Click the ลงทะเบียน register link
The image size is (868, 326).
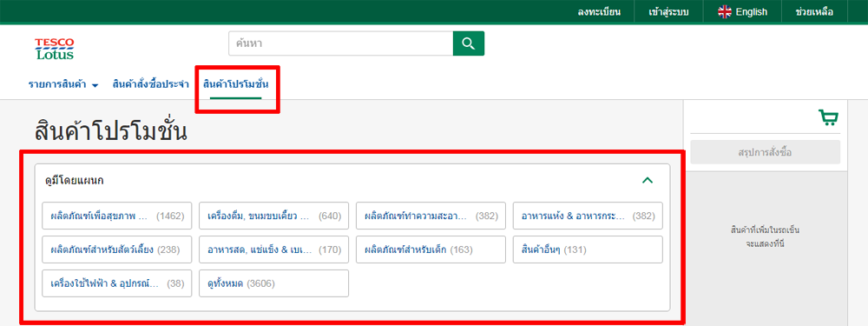click(x=599, y=11)
